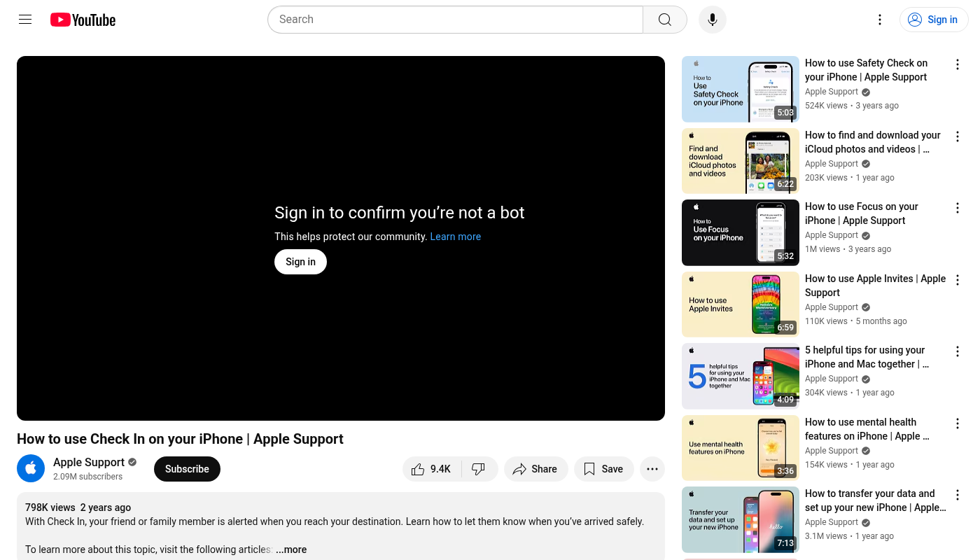The height and width of the screenshot is (560, 980).
Task: Follow the Learn more link
Action: pyautogui.click(x=455, y=237)
